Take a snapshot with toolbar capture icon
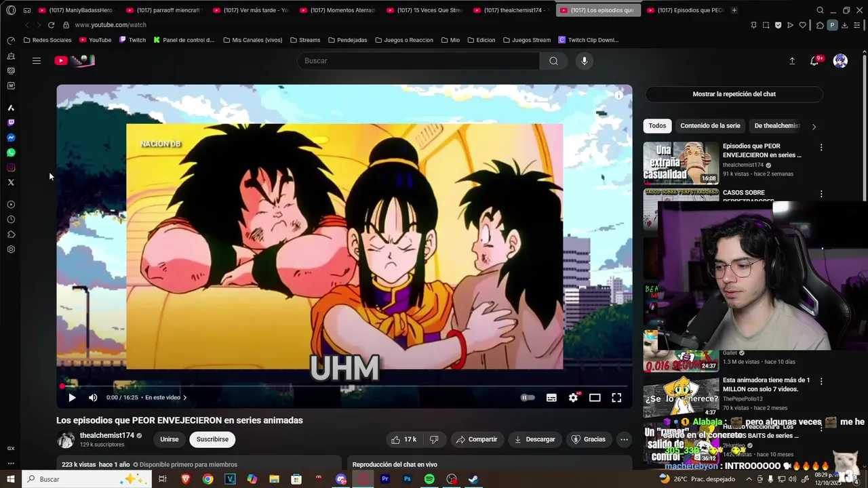 (x=766, y=25)
